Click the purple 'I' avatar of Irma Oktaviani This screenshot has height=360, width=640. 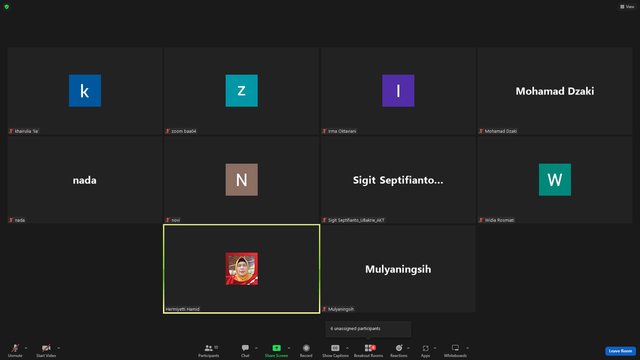pos(398,91)
